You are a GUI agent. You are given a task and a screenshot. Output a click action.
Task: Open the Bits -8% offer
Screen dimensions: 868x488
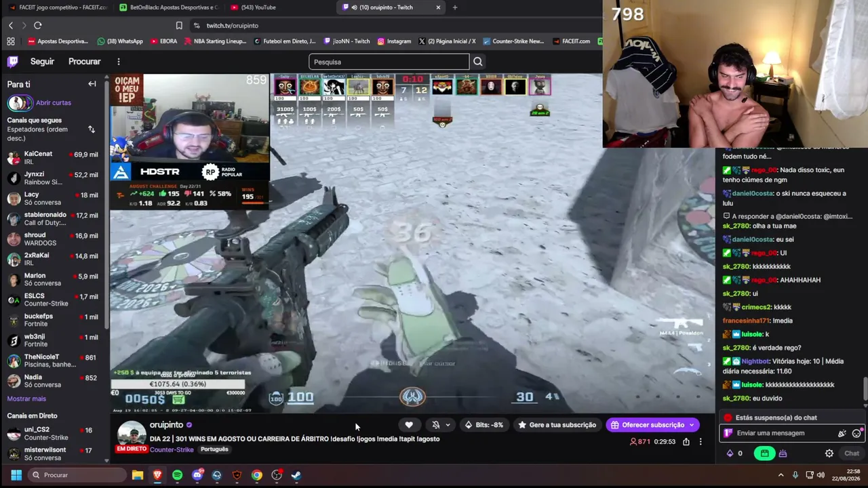pos(484,425)
